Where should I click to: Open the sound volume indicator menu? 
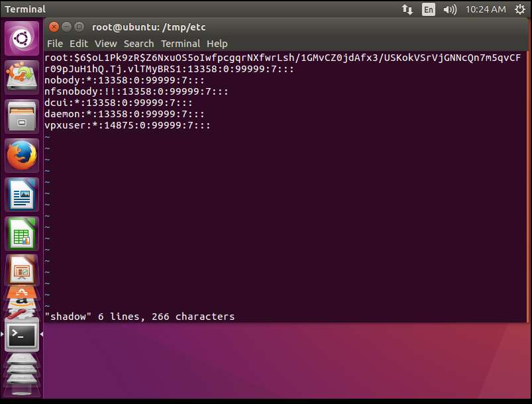click(x=450, y=9)
